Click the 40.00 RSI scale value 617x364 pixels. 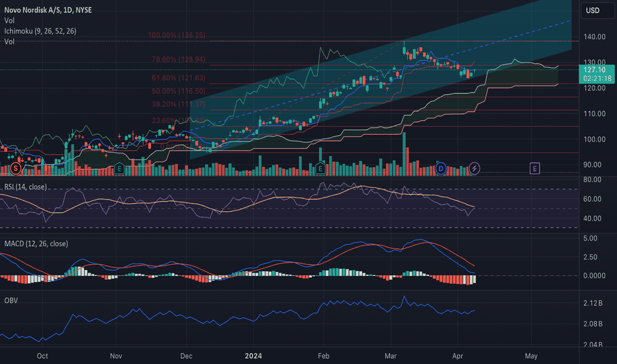593,218
